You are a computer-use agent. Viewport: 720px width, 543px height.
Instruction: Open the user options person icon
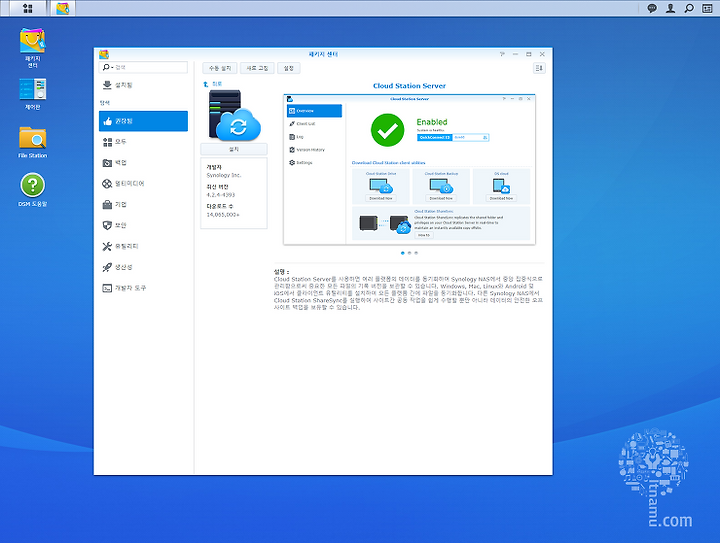pyautogui.click(x=670, y=8)
